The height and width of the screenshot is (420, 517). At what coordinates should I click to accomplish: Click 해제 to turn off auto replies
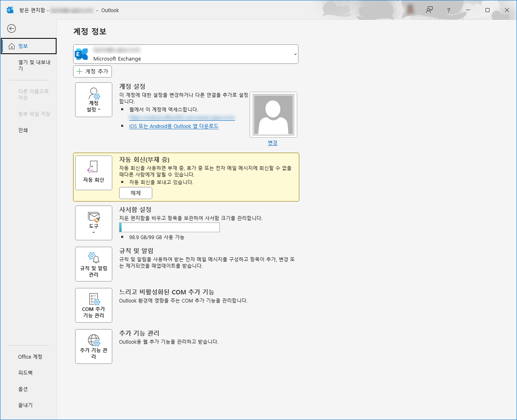(x=136, y=193)
